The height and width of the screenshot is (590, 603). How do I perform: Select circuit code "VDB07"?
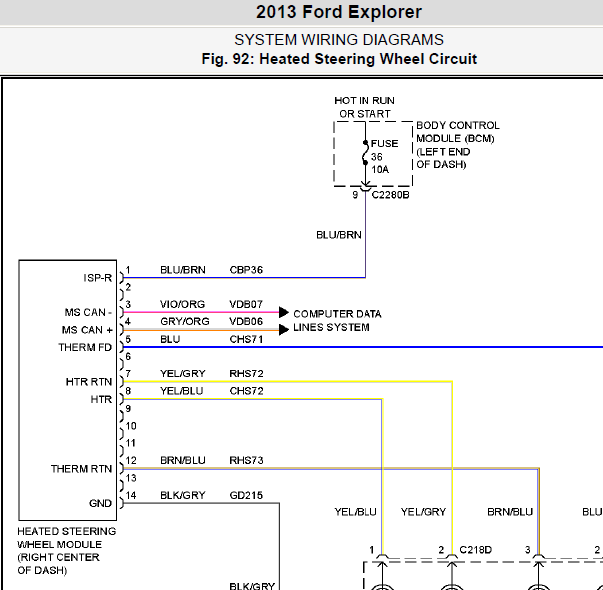(x=246, y=304)
